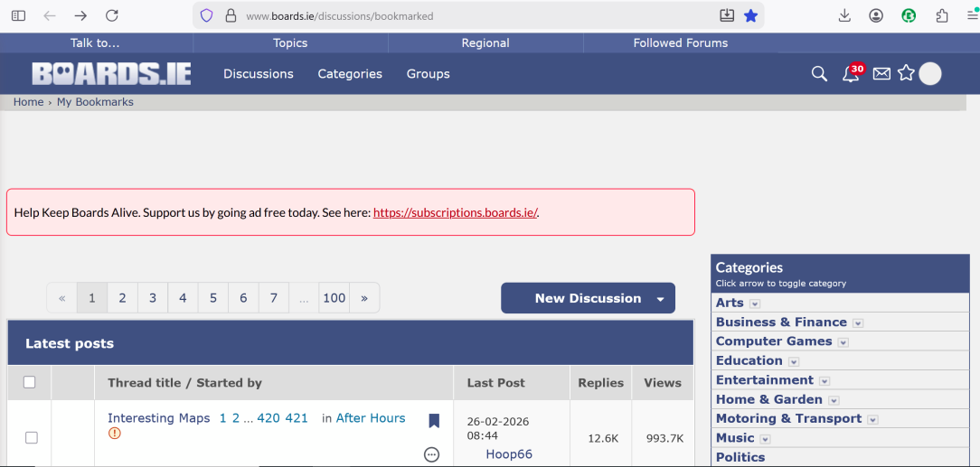Toggle the browser bookmark star
This screenshot has height=467, width=980.
click(750, 15)
